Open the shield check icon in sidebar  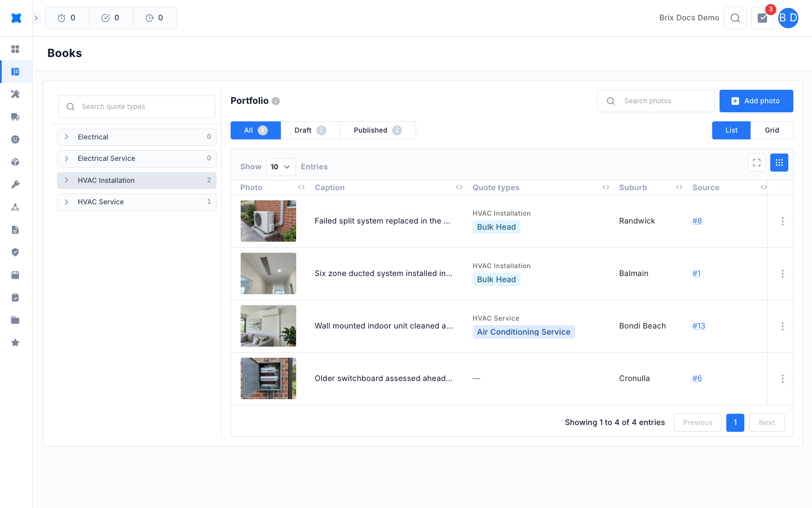(15, 252)
